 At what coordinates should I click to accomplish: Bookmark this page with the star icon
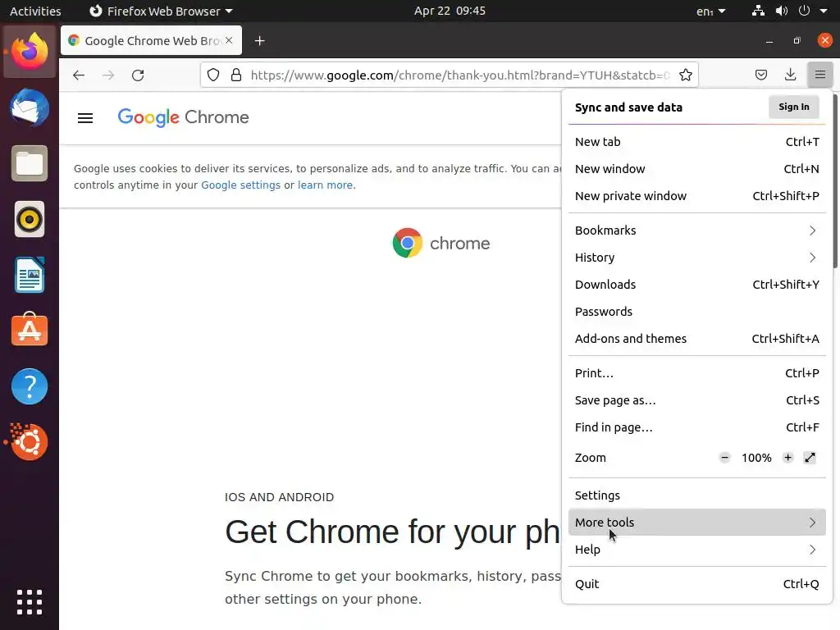(x=685, y=75)
